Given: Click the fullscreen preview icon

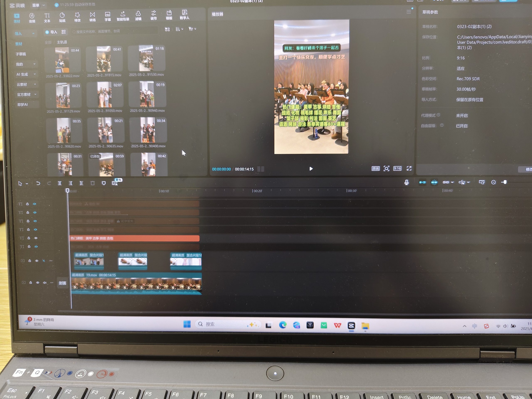Looking at the screenshot, I should 409,168.
